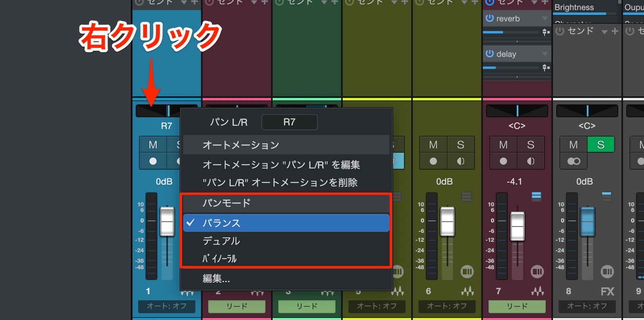The width and height of the screenshot is (644, 320).
Task: Activate channel 8 sends power icon
Action: click(x=560, y=31)
